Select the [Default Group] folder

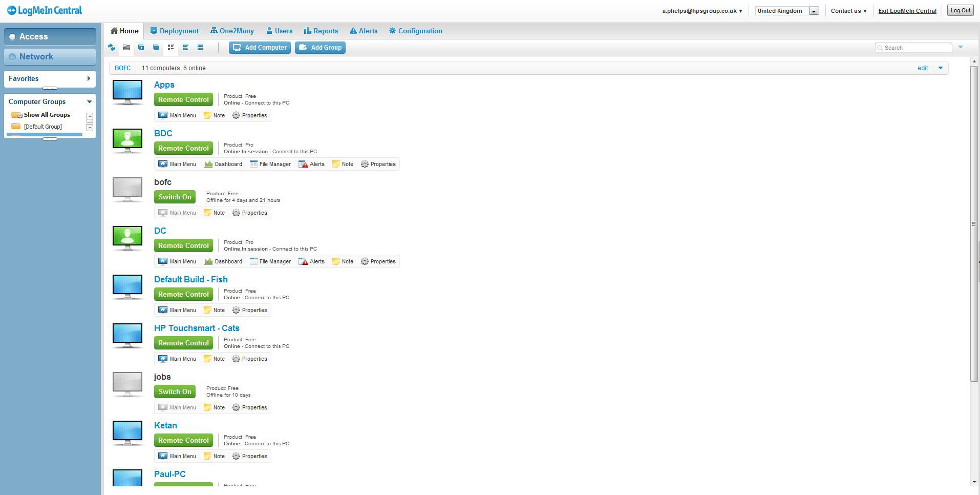coord(37,127)
